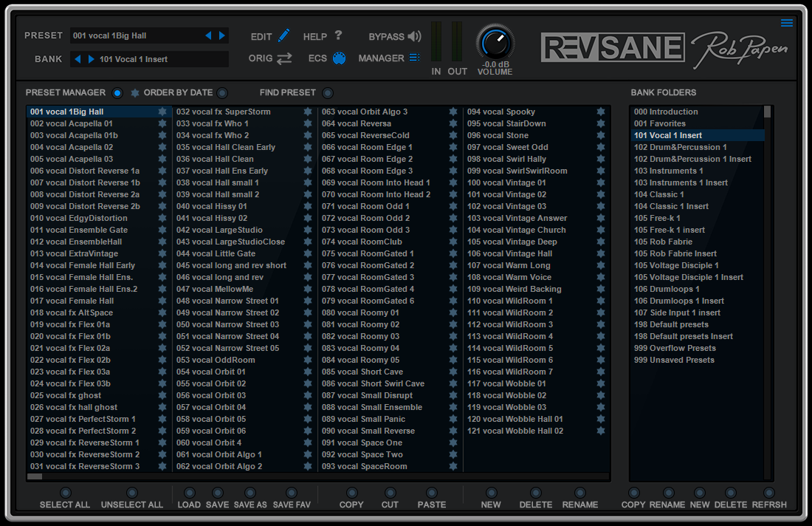The height and width of the screenshot is (526, 812).
Task: Favorite 010 vocal EdgyDistortion with its star
Action: click(x=162, y=218)
